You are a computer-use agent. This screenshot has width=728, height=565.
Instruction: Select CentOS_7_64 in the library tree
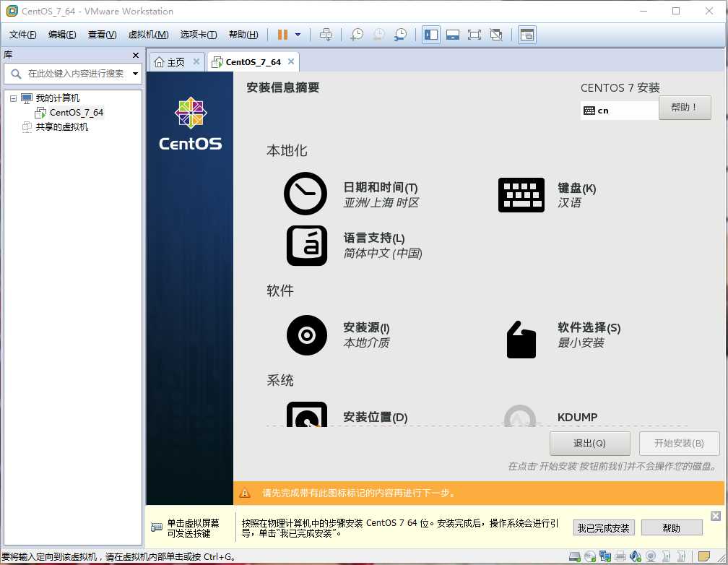tap(76, 113)
